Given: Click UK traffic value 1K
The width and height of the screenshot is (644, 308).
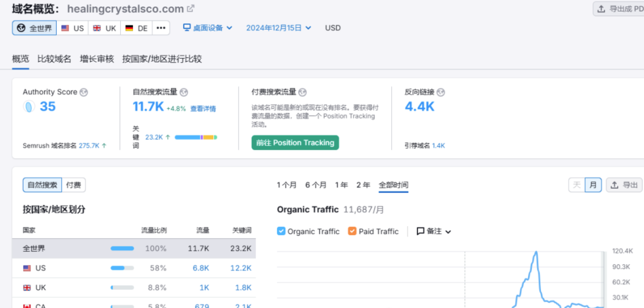Looking at the screenshot, I should [x=204, y=288].
